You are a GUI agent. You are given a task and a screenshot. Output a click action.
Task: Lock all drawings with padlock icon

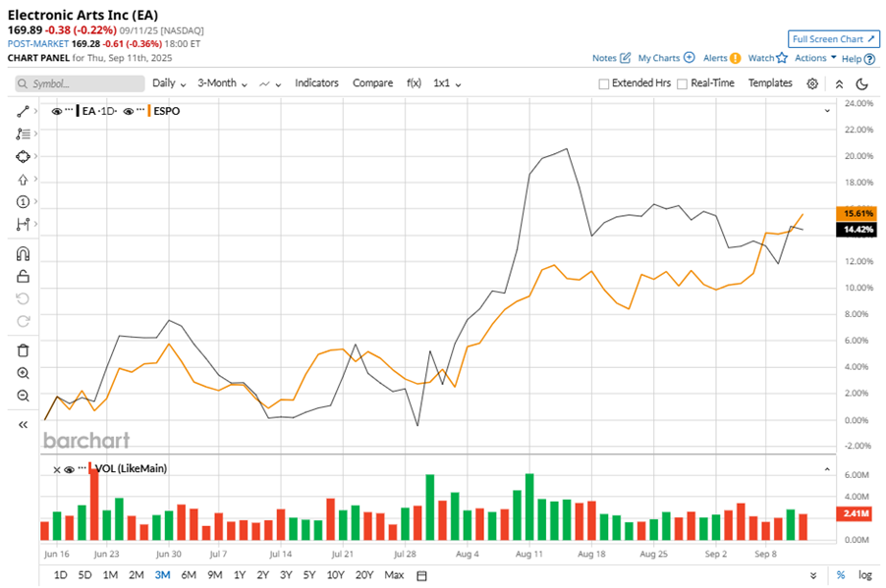click(23, 276)
